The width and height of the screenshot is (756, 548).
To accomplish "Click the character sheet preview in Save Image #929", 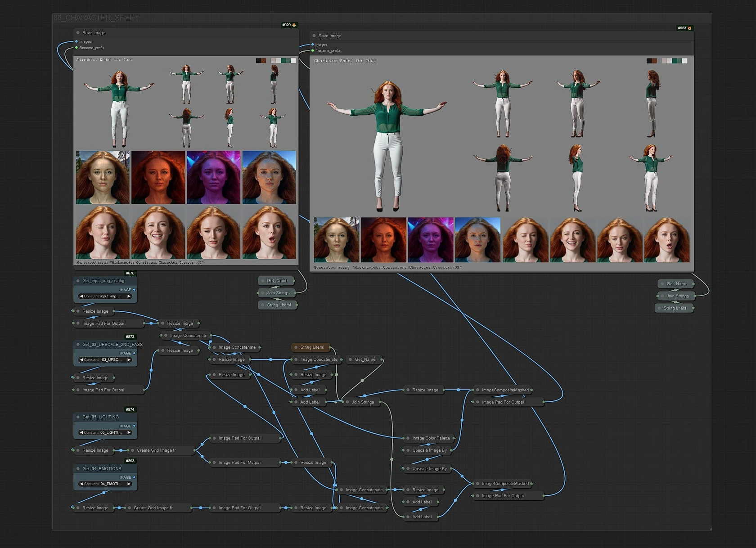I will click(186, 160).
